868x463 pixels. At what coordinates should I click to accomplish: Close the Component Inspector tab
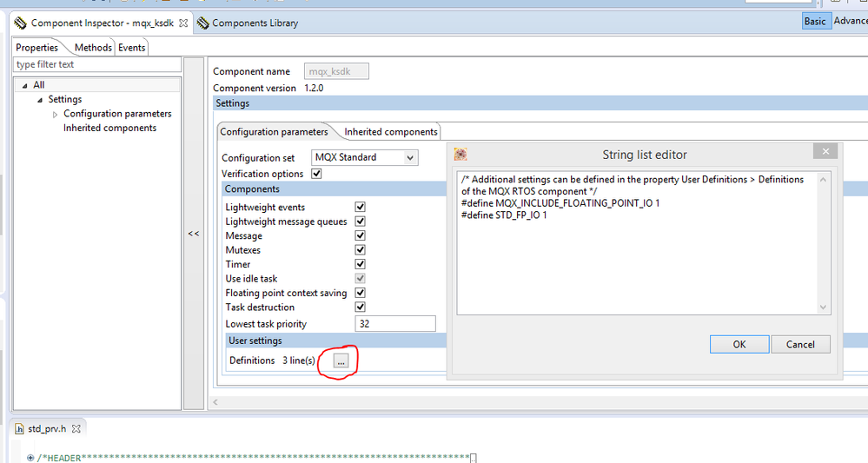pyautogui.click(x=183, y=23)
